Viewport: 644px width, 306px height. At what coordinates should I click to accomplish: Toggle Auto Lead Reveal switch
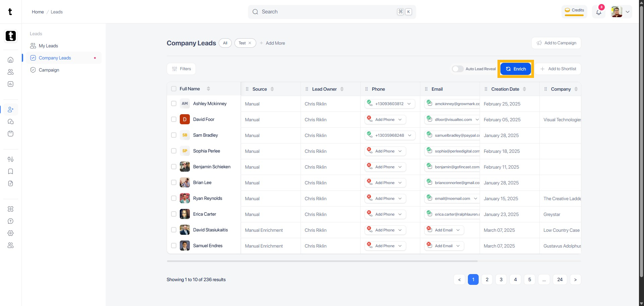point(458,69)
